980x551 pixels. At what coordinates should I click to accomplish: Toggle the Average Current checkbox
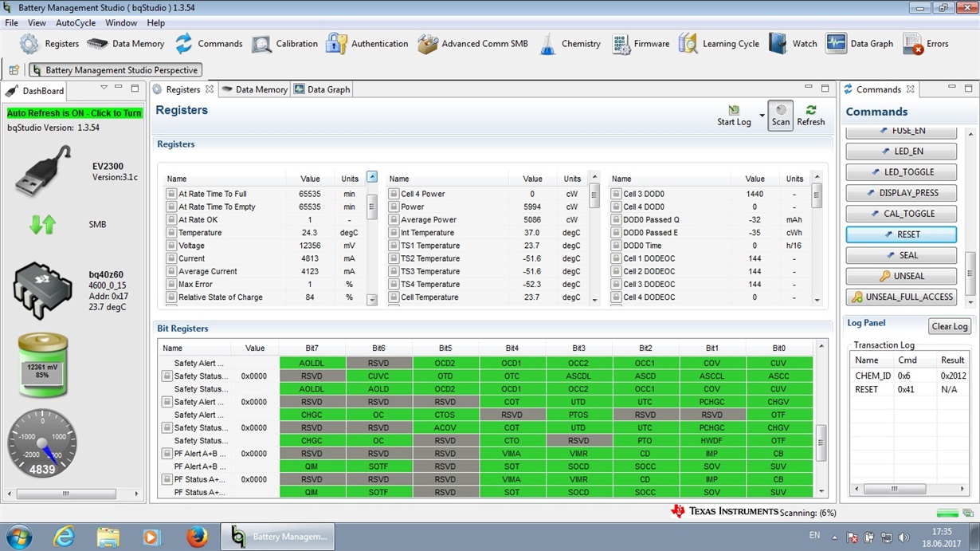pos(171,271)
